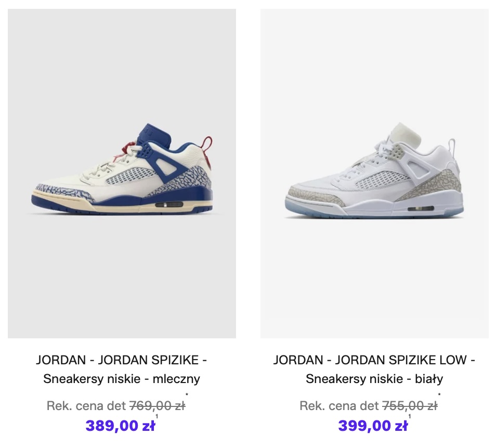Select the 389,00 zł sale price
The width and height of the screenshot is (496, 448).
pyautogui.click(x=120, y=426)
